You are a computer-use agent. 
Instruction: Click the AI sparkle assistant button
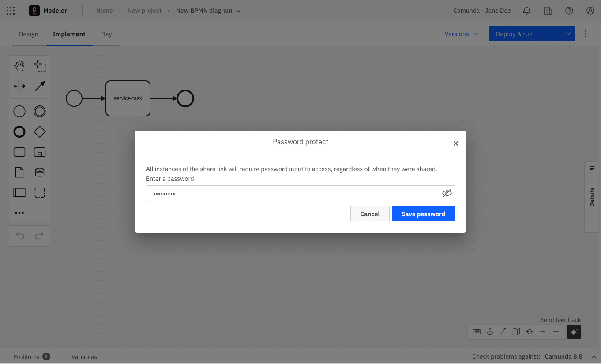click(x=574, y=332)
